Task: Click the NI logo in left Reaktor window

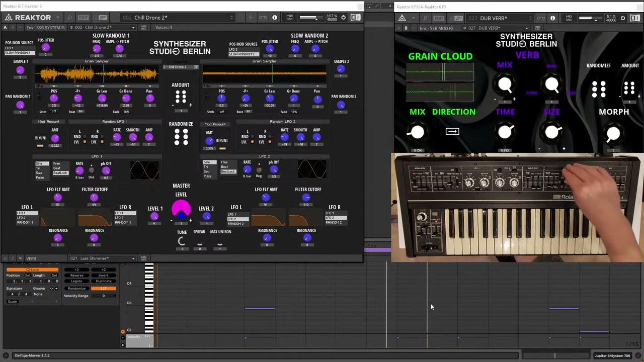Action: pyautogui.click(x=355, y=18)
